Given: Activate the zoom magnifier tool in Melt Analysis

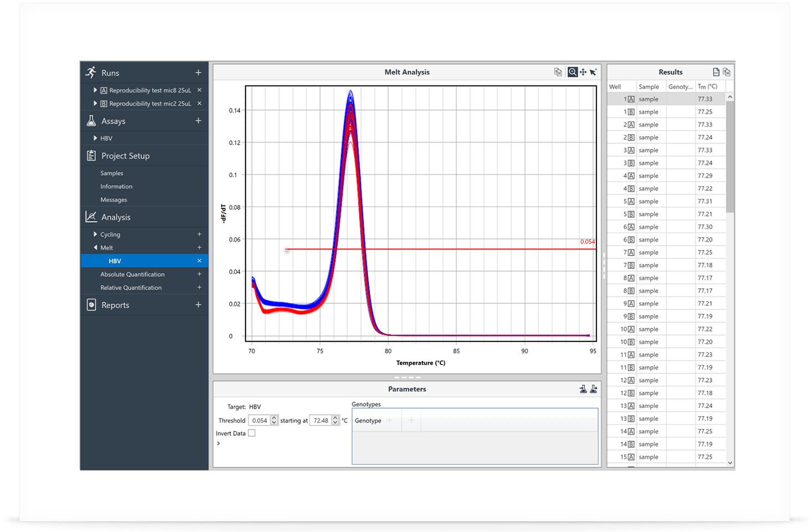Looking at the screenshot, I should pos(573,72).
